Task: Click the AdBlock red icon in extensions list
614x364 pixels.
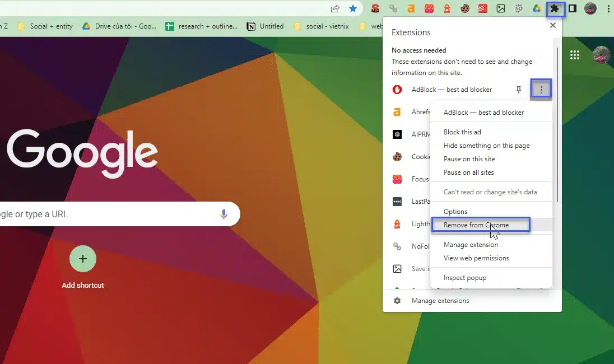Action: [397, 90]
